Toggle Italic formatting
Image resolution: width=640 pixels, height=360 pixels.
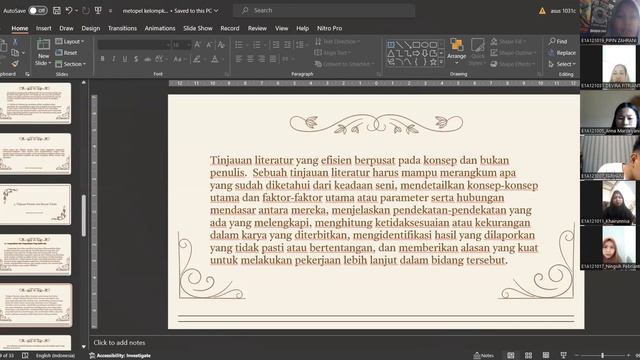[x=113, y=59]
